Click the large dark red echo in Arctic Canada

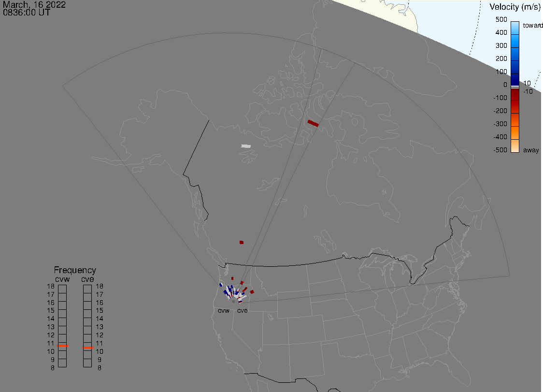[313, 123]
